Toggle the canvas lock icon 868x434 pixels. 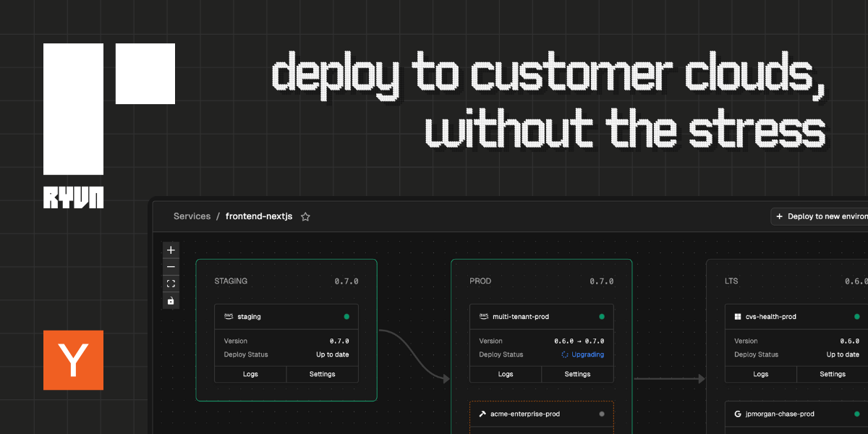[x=171, y=301]
